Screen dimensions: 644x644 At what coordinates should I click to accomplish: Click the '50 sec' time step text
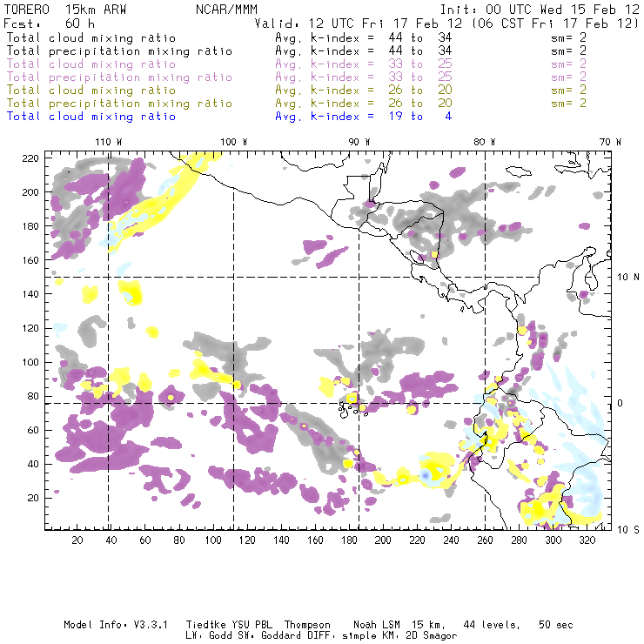pos(556,625)
